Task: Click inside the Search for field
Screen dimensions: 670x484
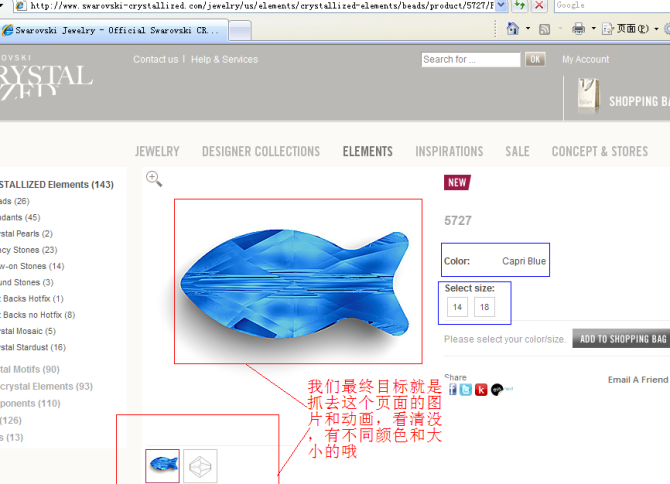Action: [x=470, y=59]
